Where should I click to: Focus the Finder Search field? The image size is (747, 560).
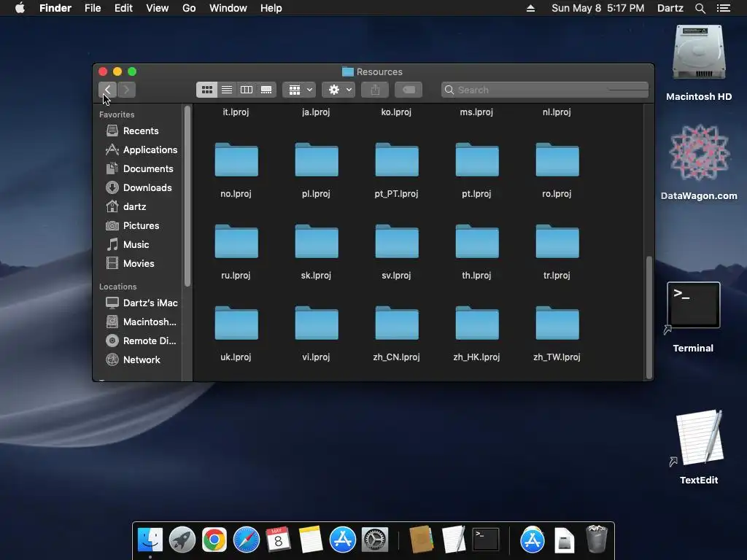[x=544, y=90]
